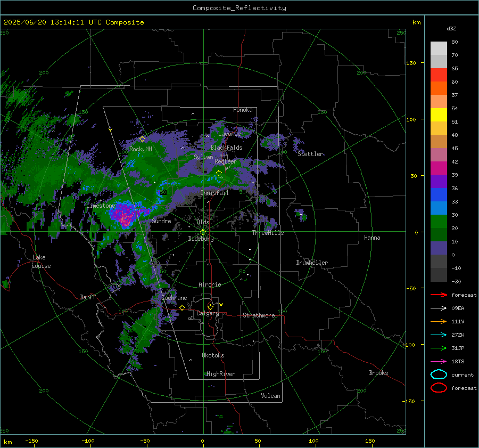Click the Composite_Reflectivity title
479x448 pixels.
click(240, 8)
